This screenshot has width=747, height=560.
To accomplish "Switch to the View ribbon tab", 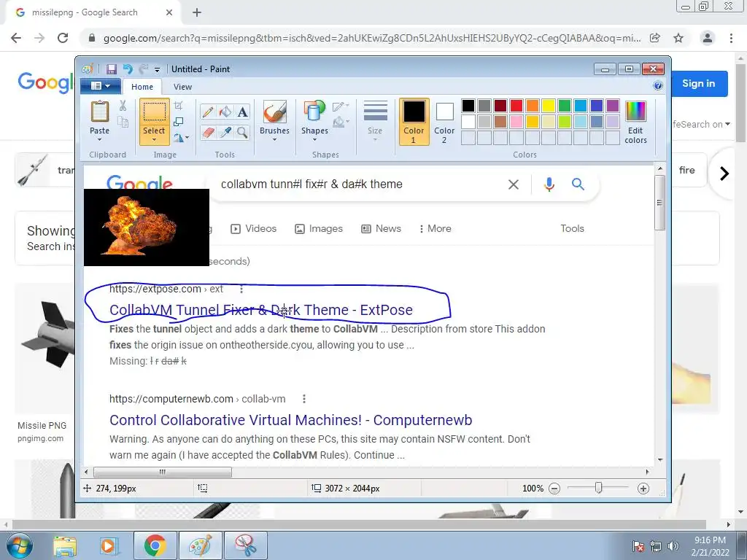I will (182, 87).
